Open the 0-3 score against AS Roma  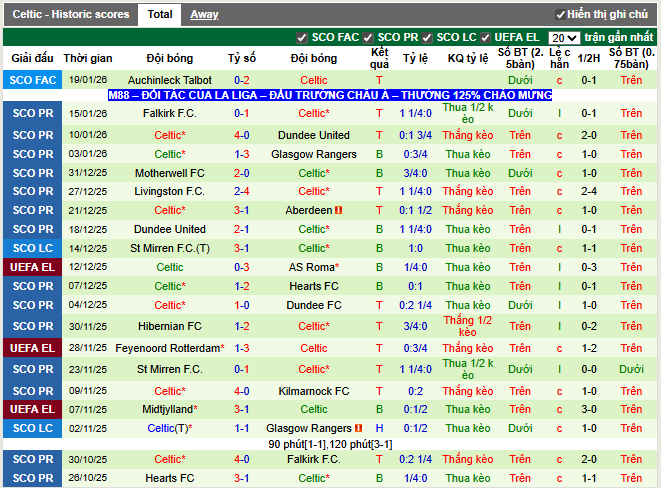[x=242, y=267]
